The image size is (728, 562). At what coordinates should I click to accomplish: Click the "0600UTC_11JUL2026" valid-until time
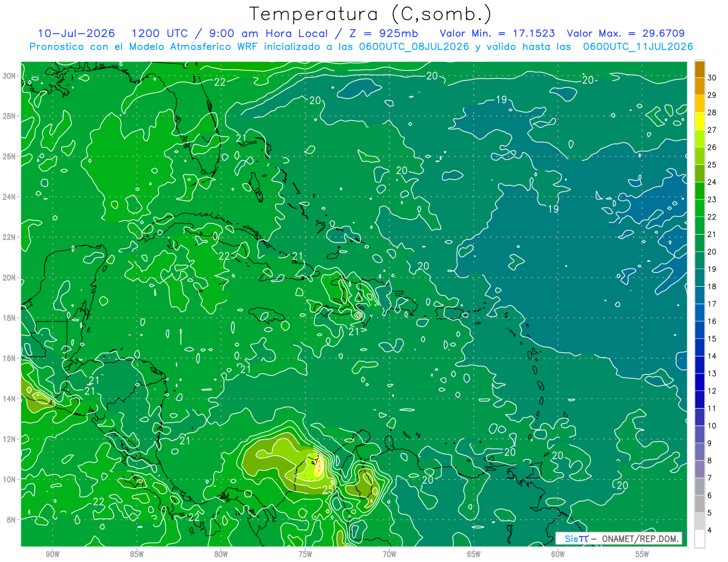pyautogui.click(x=638, y=47)
